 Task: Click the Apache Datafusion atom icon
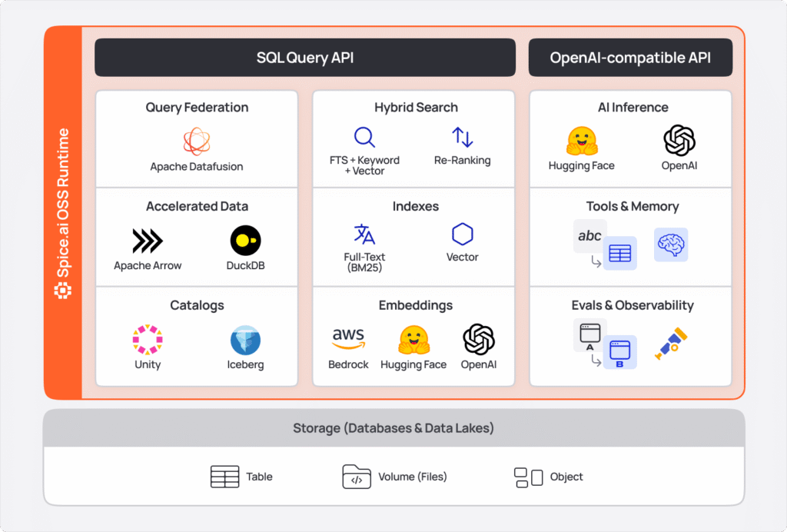click(x=197, y=141)
